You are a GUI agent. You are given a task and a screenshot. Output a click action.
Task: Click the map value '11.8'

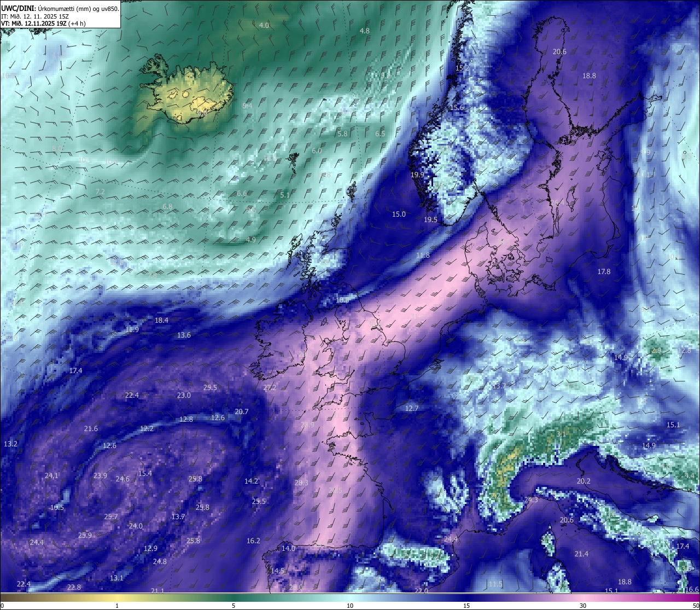tap(423, 255)
